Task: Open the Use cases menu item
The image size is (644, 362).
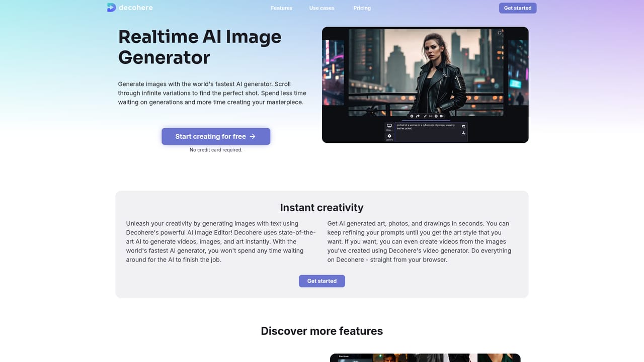Action: pyautogui.click(x=321, y=8)
